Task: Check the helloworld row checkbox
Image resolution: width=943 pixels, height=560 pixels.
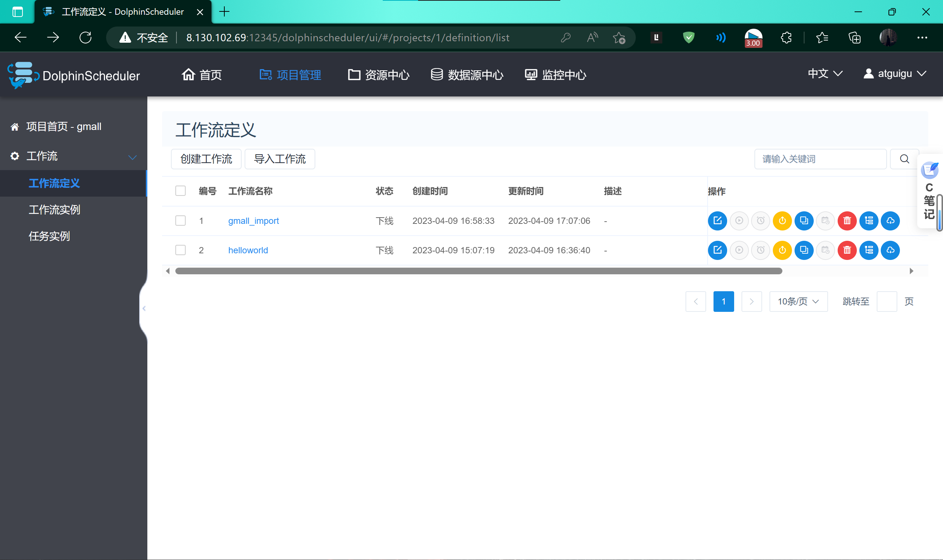Action: 180,250
